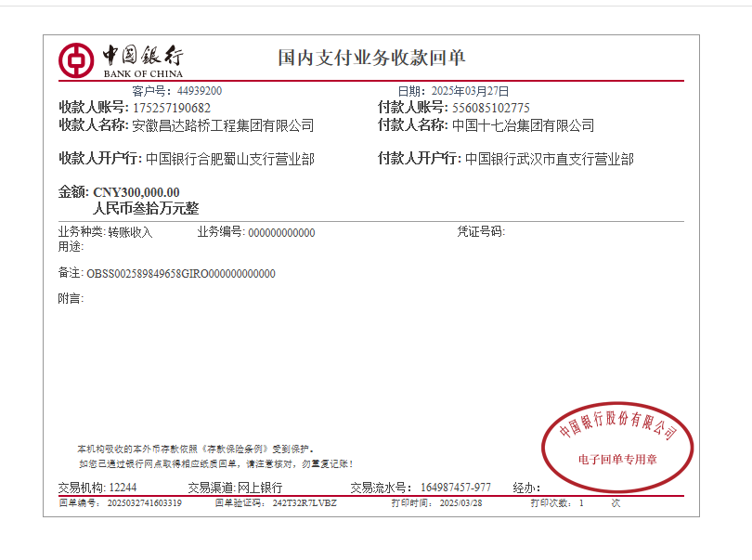This screenshot has height=560, width=752.
Task: Click business type 转账收入
Action: tap(130, 232)
